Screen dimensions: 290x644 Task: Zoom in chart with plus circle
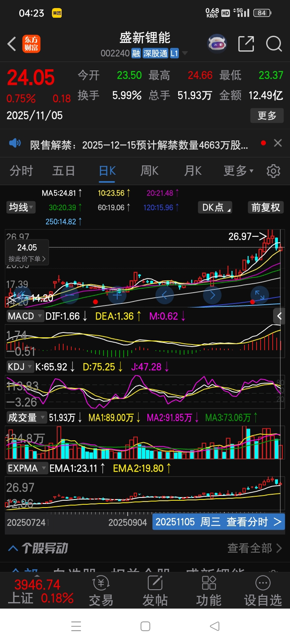click(x=117, y=295)
